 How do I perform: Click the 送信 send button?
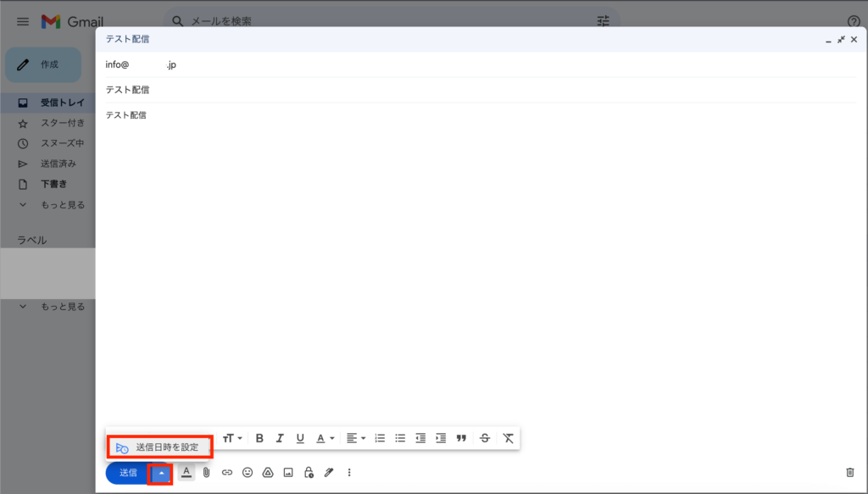click(x=128, y=473)
